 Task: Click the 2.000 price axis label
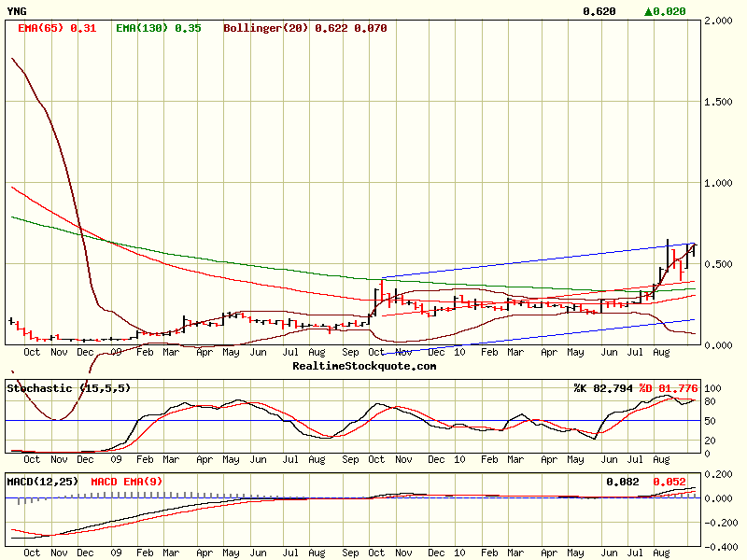click(722, 21)
